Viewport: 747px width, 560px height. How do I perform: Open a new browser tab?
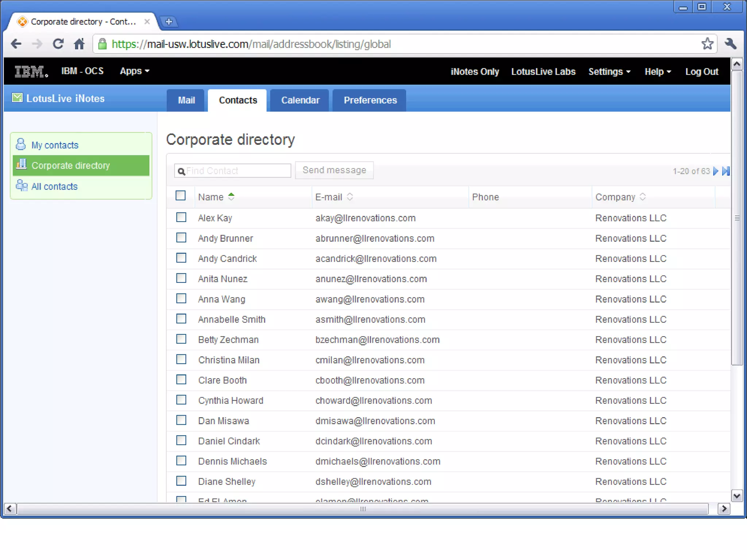[169, 22]
